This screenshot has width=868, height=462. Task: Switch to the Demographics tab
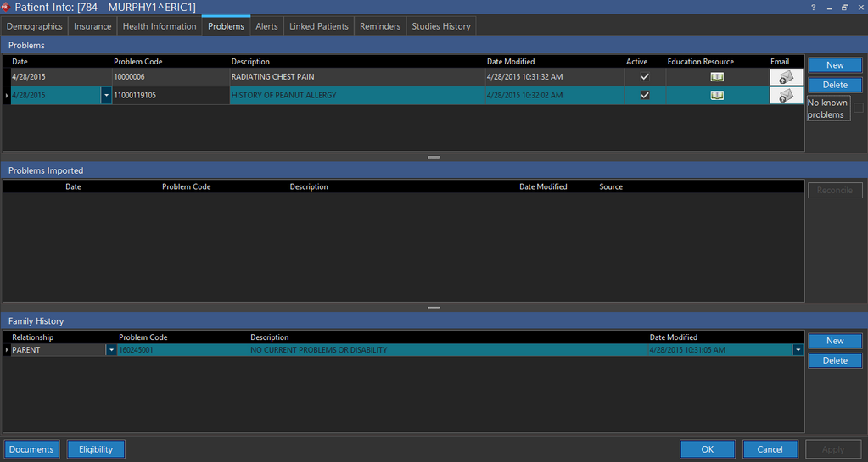35,26
